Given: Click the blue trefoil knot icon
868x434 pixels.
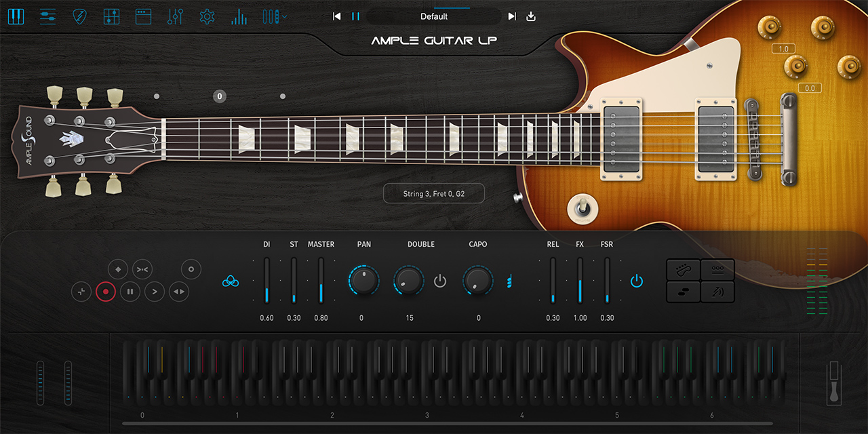Looking at the screenshot, I should click(x=230, y=281).
